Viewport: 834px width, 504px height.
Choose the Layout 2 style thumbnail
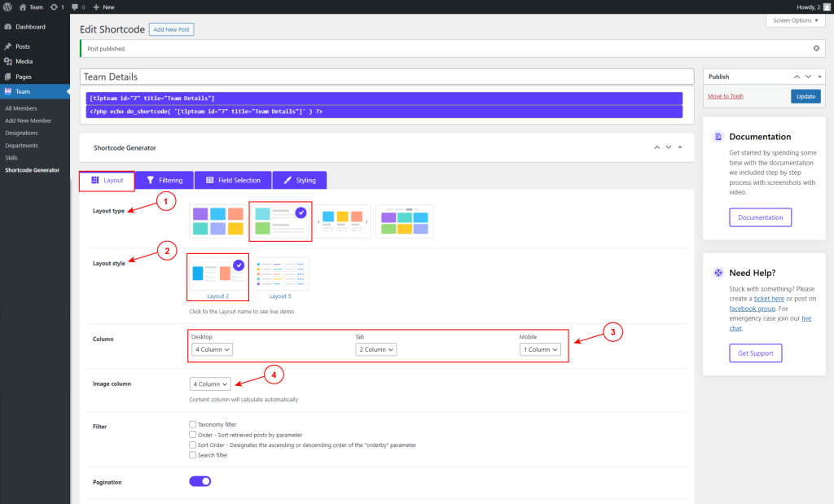tap(218, 274)
